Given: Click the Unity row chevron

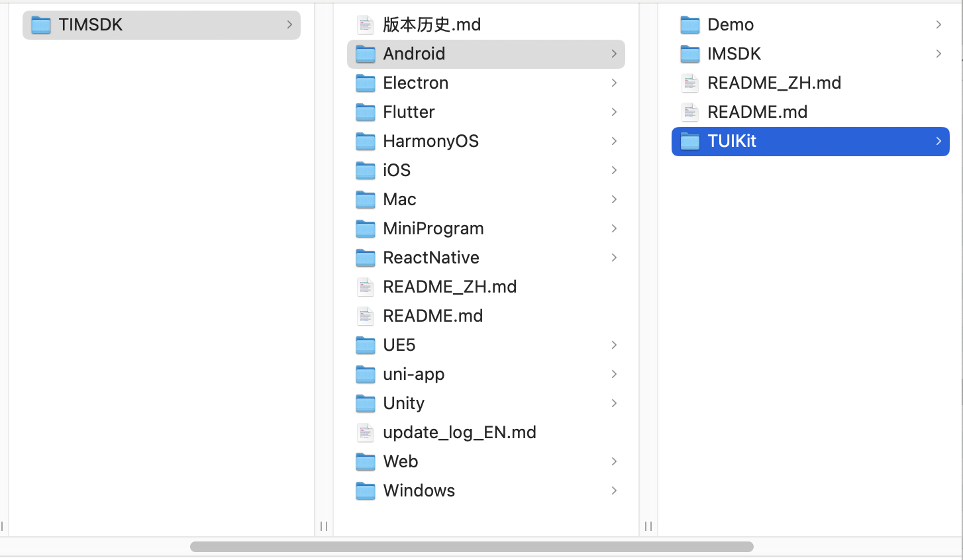Looking at the screenshot, I should point(614,403).
